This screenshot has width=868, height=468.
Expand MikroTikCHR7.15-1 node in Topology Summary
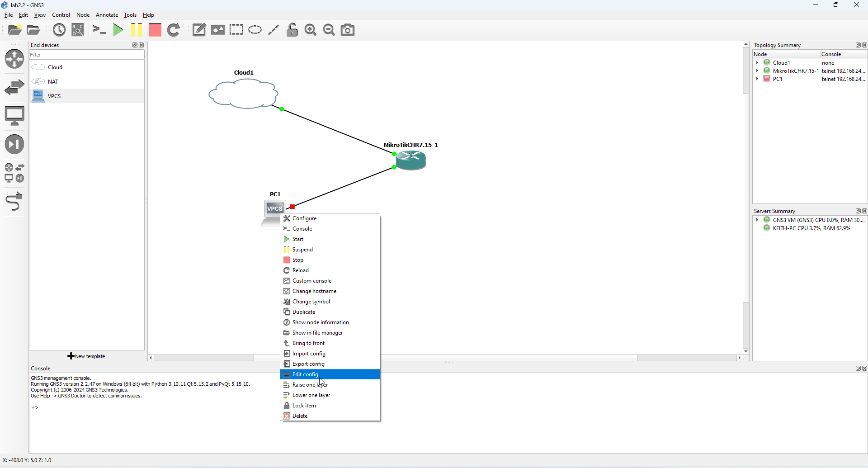tap(757, 71)
